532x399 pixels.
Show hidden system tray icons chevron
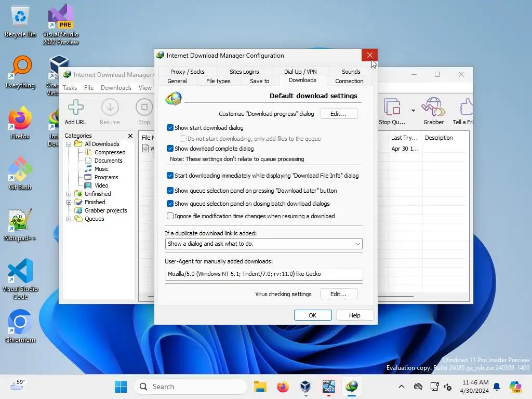click(402, 387)
